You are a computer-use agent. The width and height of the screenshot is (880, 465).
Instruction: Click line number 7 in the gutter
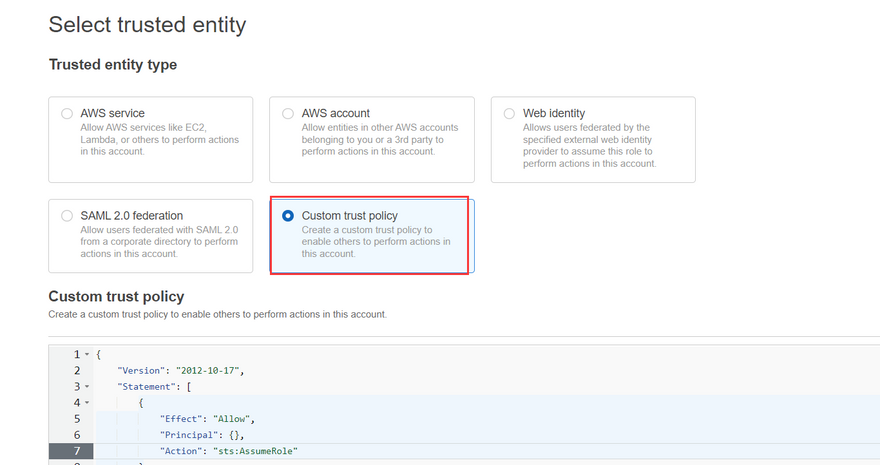click(77, 451)
